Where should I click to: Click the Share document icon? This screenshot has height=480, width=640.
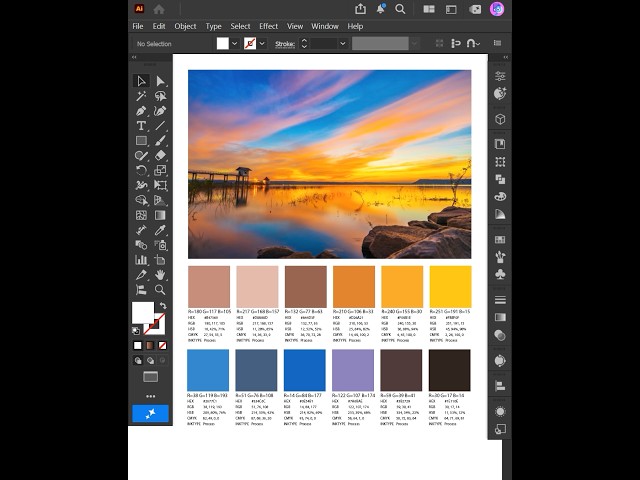coord(360,9)
